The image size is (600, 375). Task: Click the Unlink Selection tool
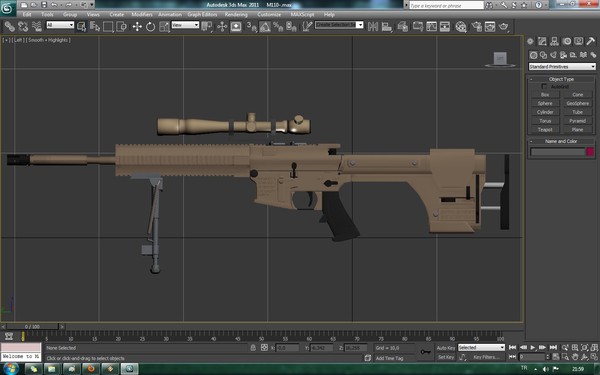click(23, 26)
